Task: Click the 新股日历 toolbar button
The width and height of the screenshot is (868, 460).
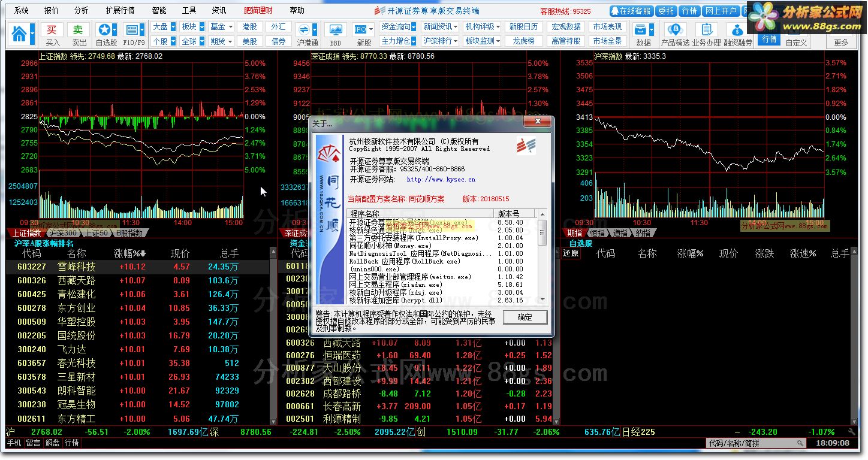Action: pyautogui.click(x=524, y=26)
